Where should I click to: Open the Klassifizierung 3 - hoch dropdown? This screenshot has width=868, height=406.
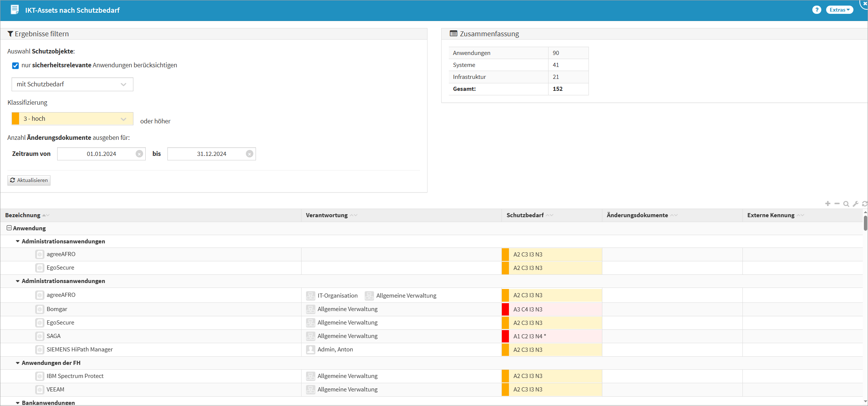72,119
